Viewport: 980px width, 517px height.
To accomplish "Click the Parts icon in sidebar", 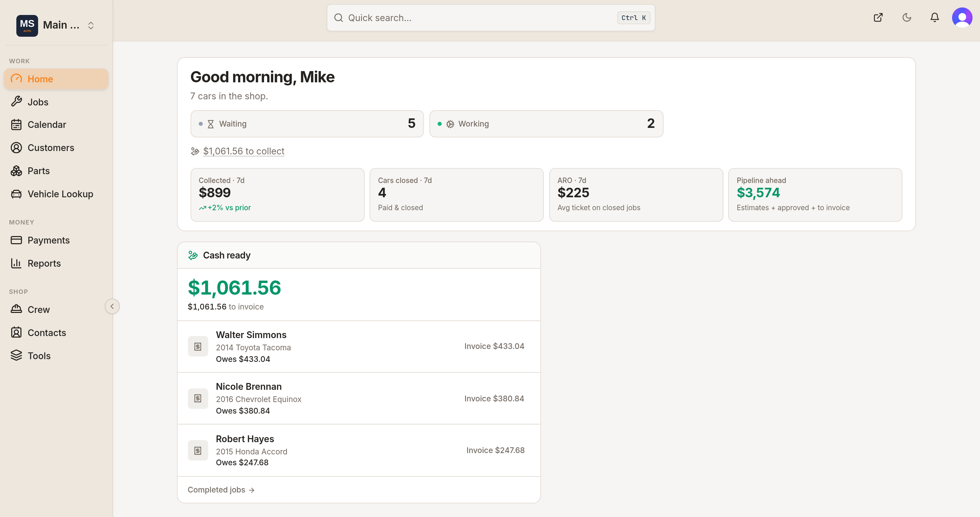I will point(16,171).
